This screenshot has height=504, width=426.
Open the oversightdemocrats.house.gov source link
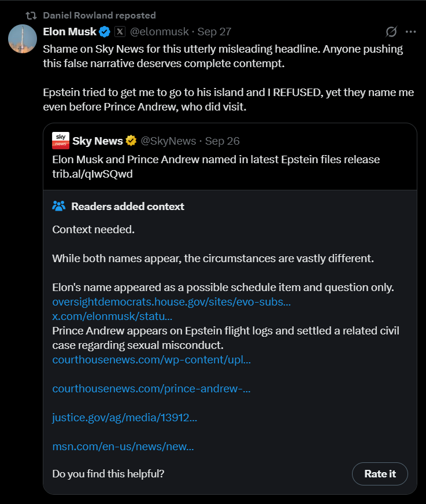pos(171,302)
